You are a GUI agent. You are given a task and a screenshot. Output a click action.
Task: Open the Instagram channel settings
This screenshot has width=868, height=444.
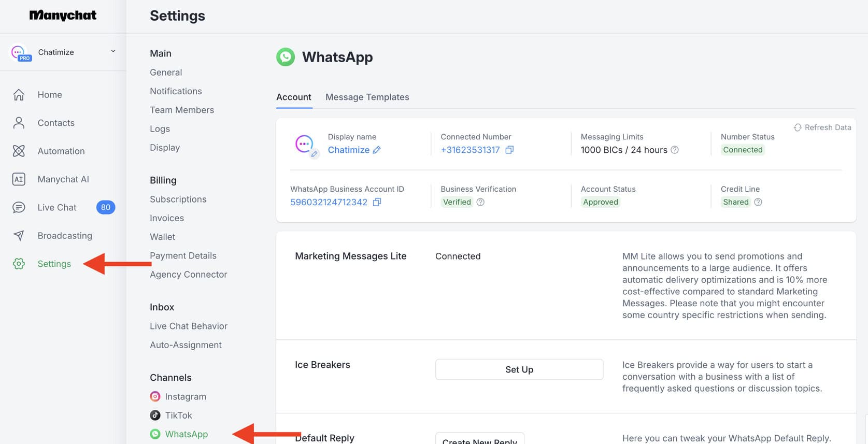coord(185,397)
